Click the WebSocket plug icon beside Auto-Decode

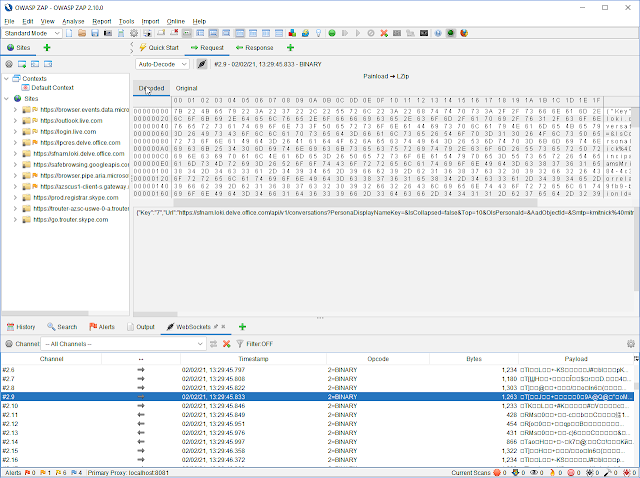(202, 64)
